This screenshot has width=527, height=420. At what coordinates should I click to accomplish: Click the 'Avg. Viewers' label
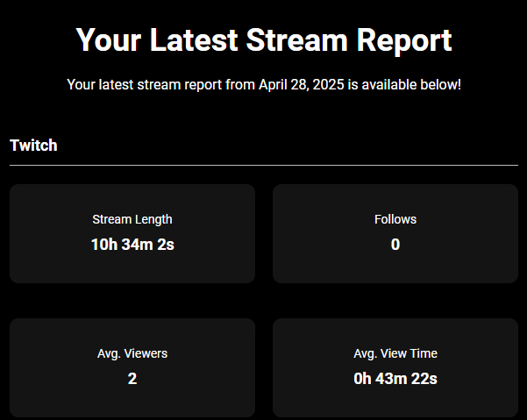132,353
